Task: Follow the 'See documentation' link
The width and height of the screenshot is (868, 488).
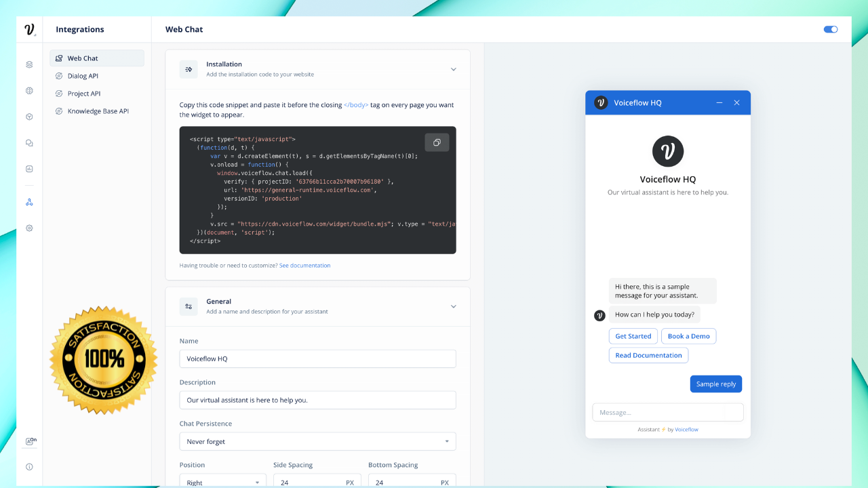Action: point(305,266)
